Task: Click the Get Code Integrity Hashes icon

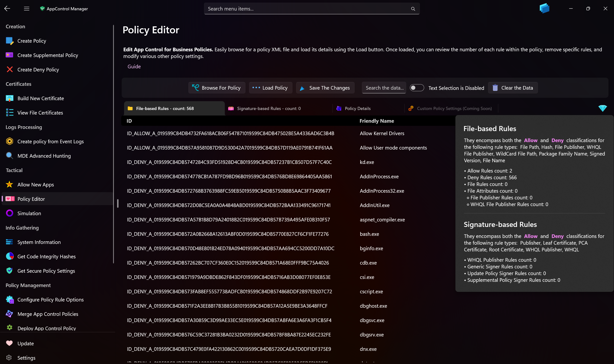Action: [x=10, y=256]
